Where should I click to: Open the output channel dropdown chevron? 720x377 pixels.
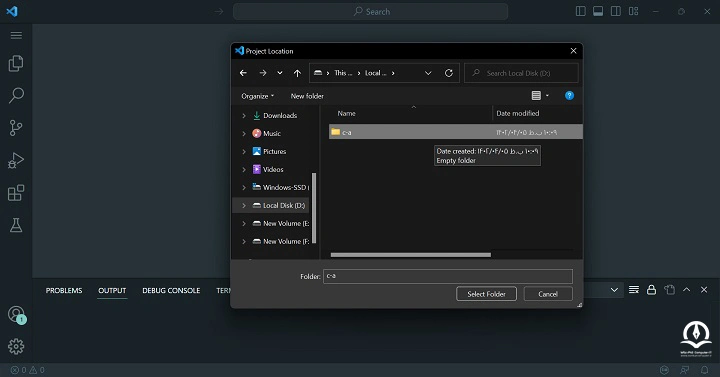(x=614, y=290)
